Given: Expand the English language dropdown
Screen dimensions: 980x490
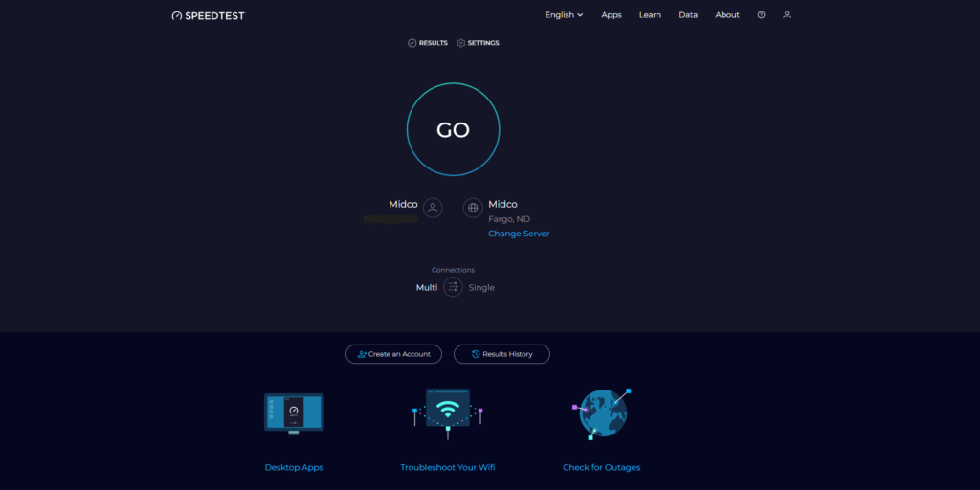Looking at the screenshot, I should [x=564, y=15].
